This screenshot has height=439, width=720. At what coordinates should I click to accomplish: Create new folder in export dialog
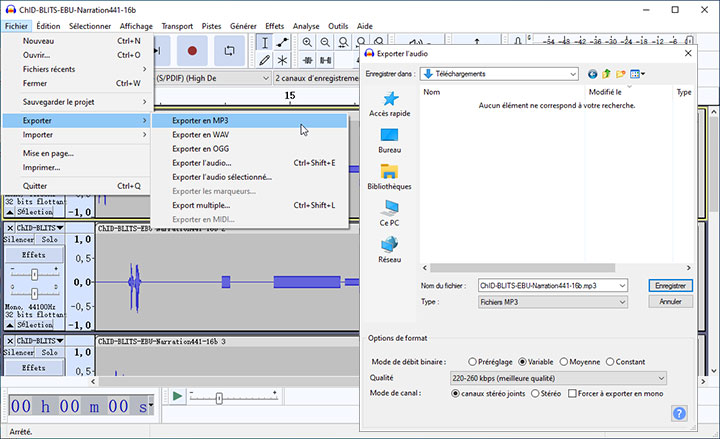[x=621, y=74]
